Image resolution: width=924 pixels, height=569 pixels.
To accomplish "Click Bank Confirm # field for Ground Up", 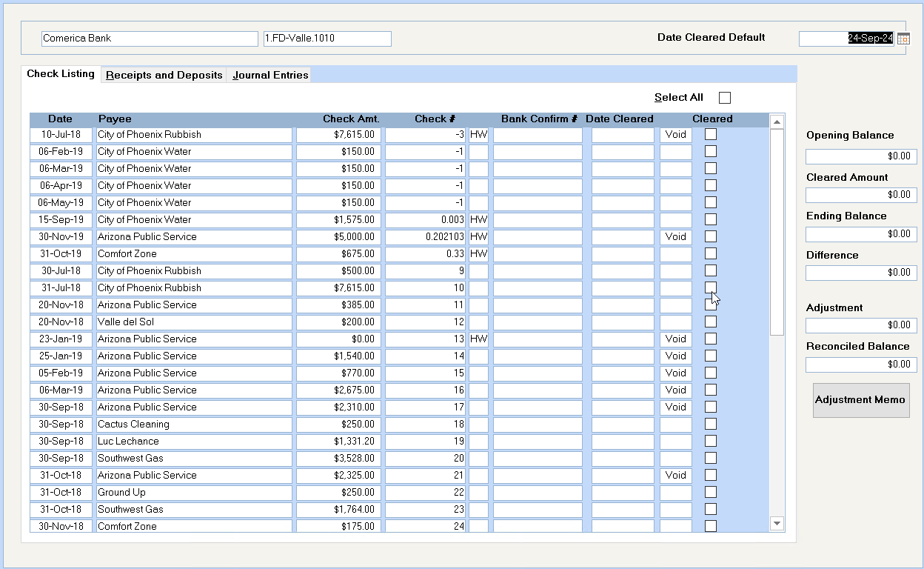I will pyautogui.click(x=538, y=493).
